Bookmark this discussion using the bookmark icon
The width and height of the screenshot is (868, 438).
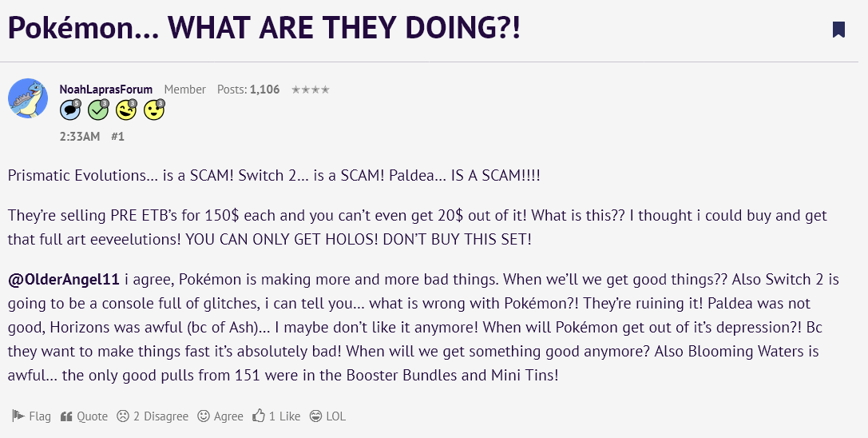838,30
